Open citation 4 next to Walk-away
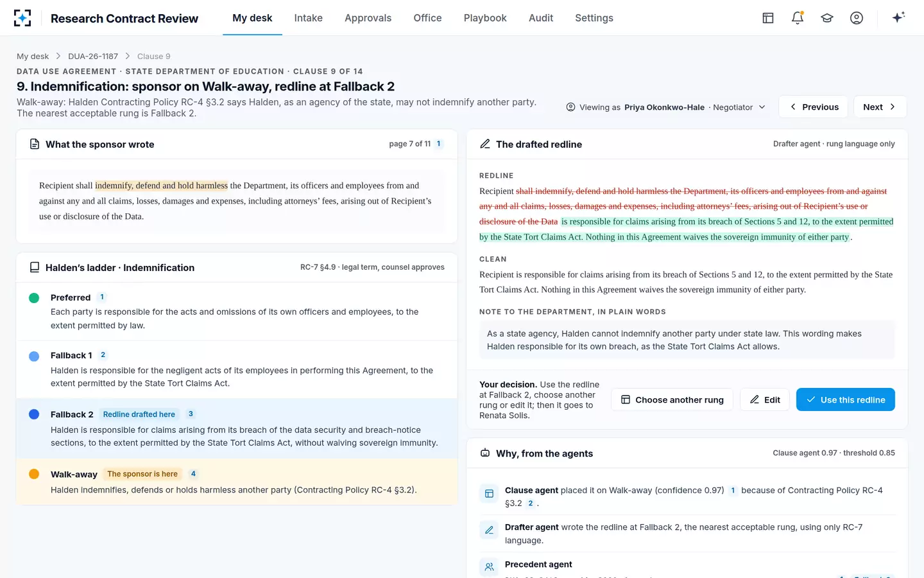 click(x=193, y=473)
